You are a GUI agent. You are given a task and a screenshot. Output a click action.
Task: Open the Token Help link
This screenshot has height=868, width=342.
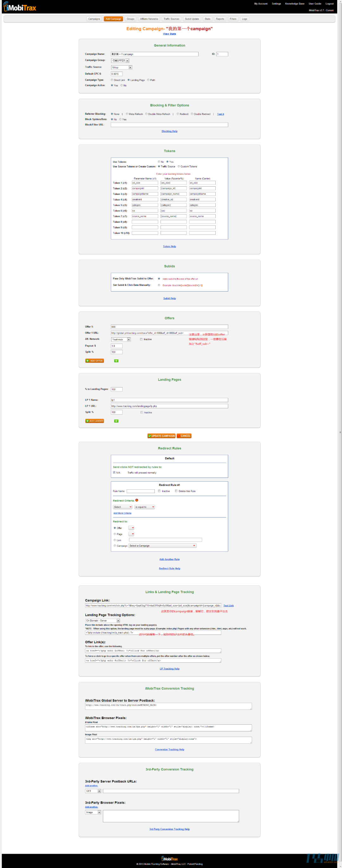tap(169, 246)
